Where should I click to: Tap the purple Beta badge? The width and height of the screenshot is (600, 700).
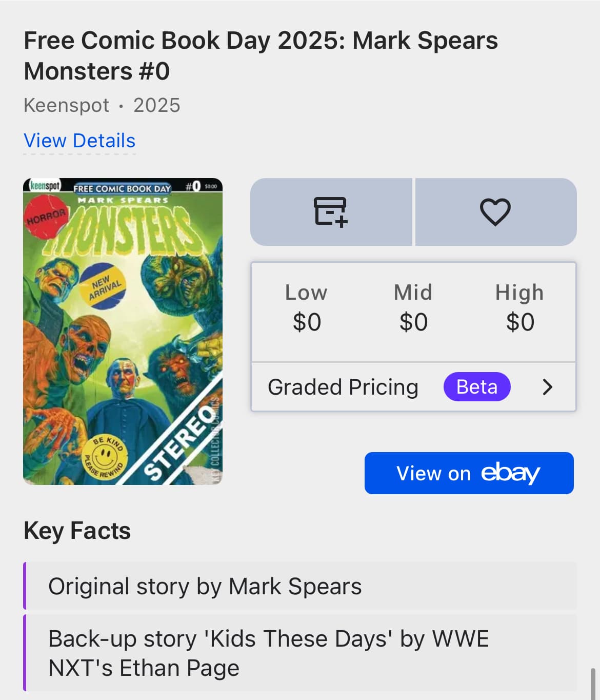pyautogui.click(x=477, y=387)
